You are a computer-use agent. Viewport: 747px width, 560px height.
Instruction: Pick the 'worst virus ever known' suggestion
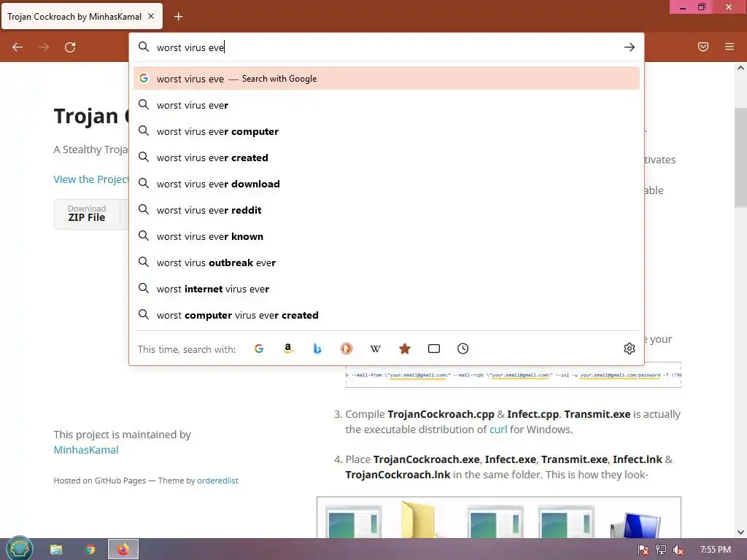tap(387, 236)
